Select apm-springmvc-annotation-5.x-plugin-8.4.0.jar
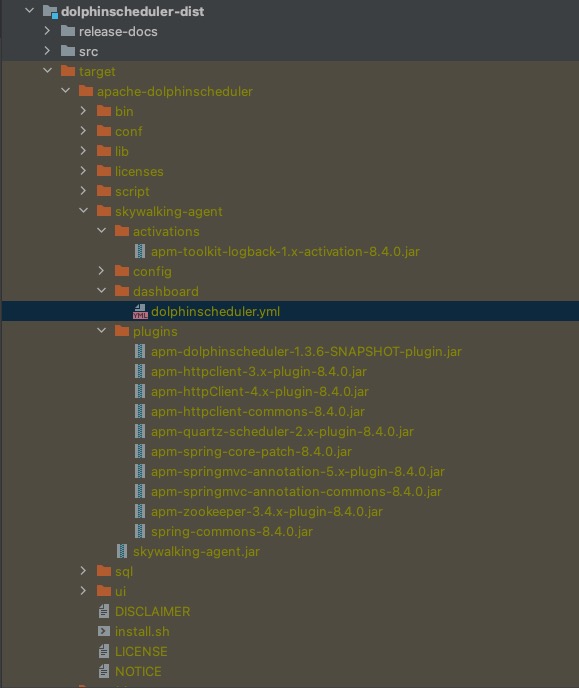Image resolution: width=579 pixels, height=688 pixels. tap(298, 472)
